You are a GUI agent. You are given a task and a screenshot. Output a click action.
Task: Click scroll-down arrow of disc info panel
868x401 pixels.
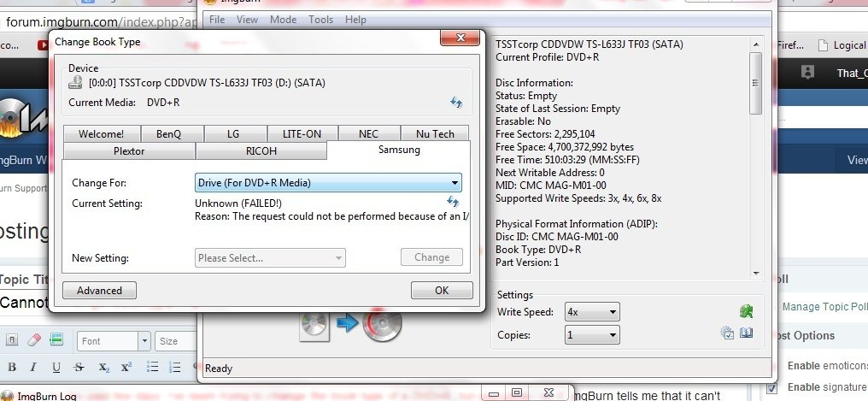(755, 273)
